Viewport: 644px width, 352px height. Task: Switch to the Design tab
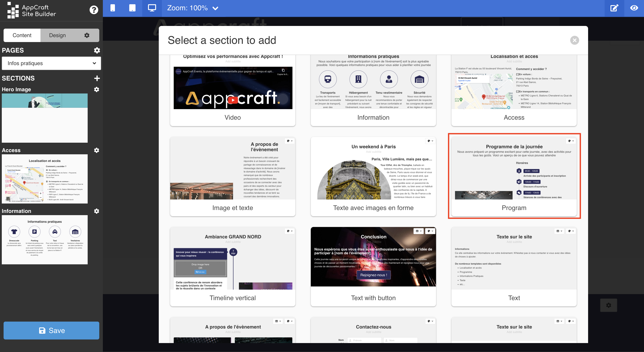57,35
